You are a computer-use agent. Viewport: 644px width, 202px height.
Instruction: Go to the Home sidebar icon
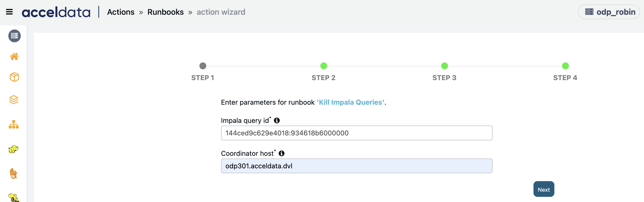[x=14, y=57]
